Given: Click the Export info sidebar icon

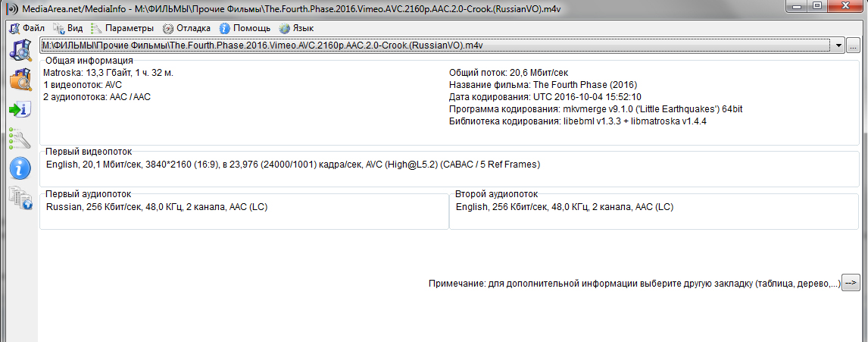Looking at the screenshot, I should (18, 110).
